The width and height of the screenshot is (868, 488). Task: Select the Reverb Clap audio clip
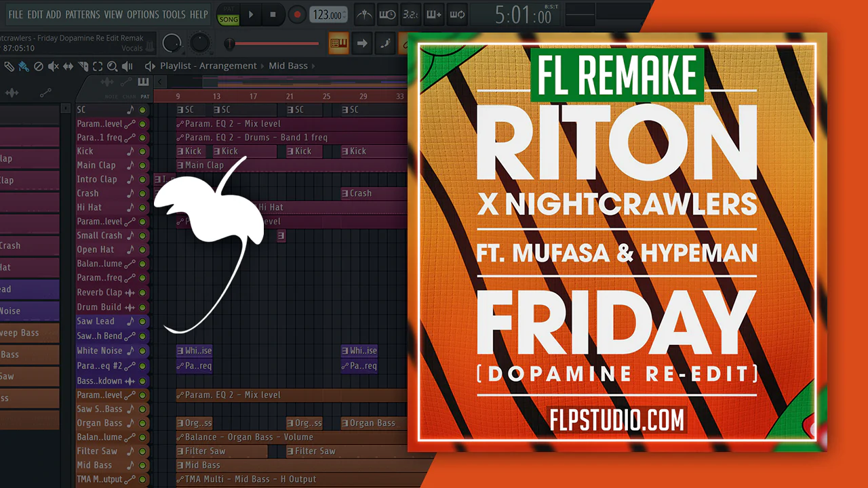(112, 292)
